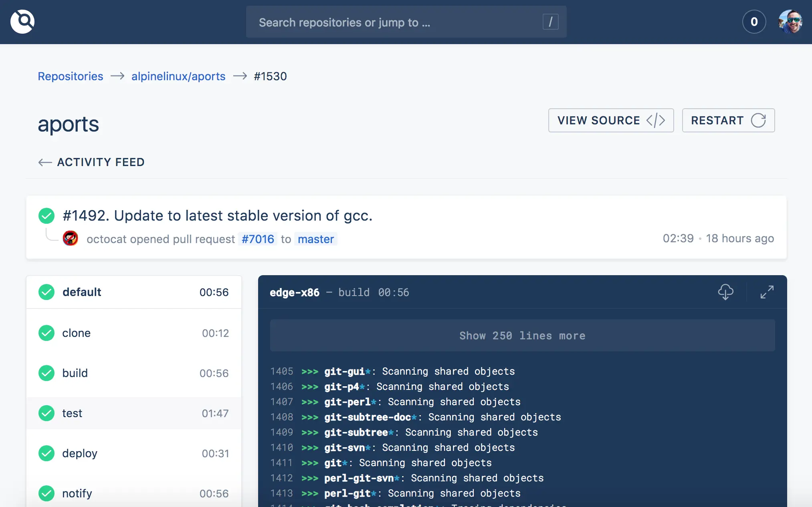Click the green success icon beside #1492

point(46,216)
